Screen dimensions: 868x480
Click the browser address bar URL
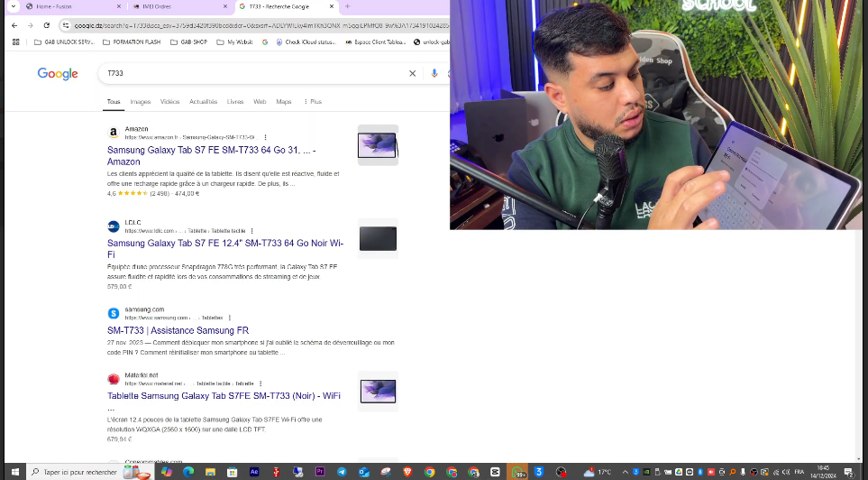click(260, 25)
